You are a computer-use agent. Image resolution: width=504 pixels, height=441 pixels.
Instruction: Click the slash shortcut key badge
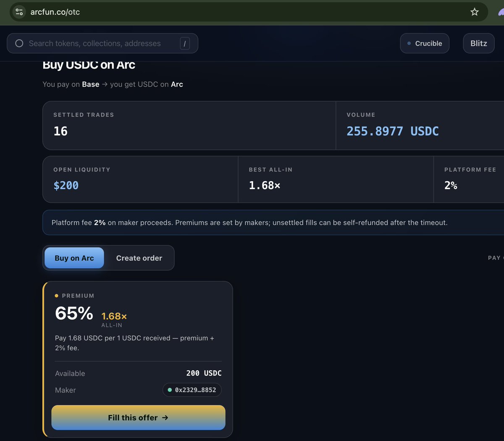(x=185, y=43)
